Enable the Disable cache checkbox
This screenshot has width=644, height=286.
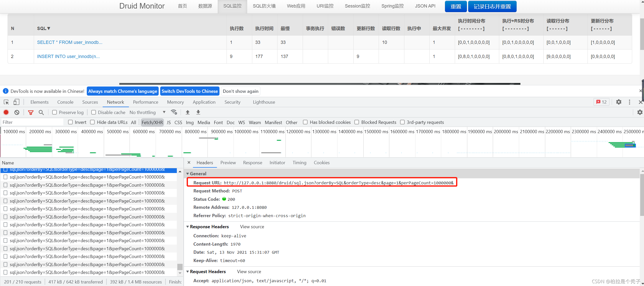coord(94,112)
